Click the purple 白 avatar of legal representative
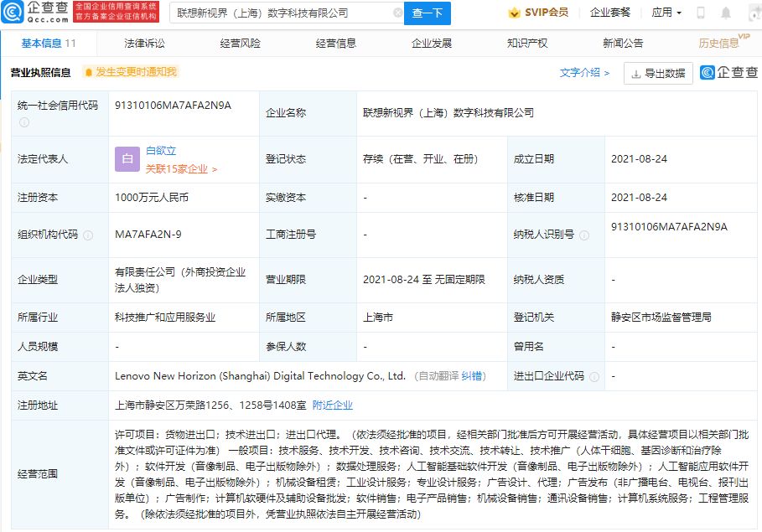762x532 pixels. (x=127, y=158)
